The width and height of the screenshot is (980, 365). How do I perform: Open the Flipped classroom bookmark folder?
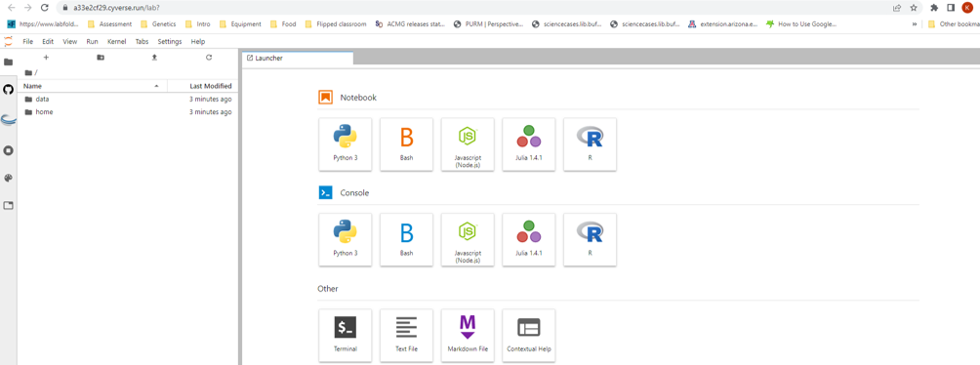[336, 24]
